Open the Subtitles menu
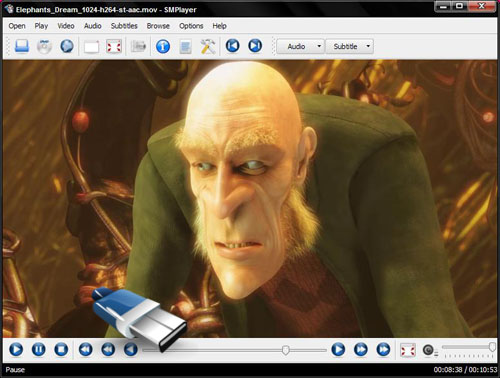 point(124,26)
